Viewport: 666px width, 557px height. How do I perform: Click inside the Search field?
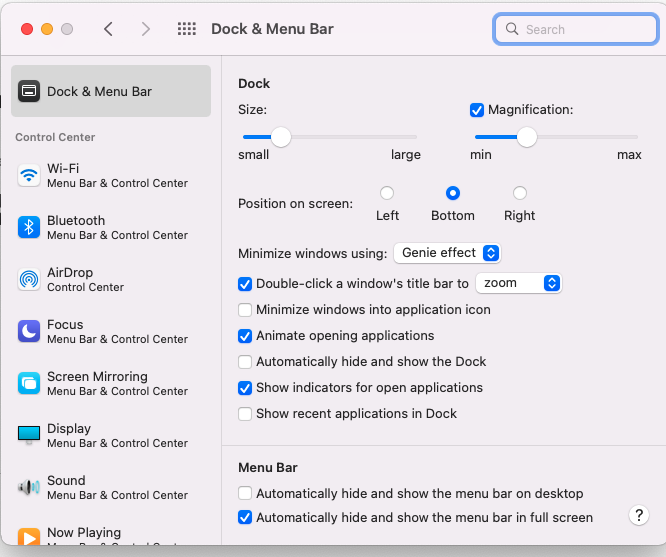[x=576, y=29]
